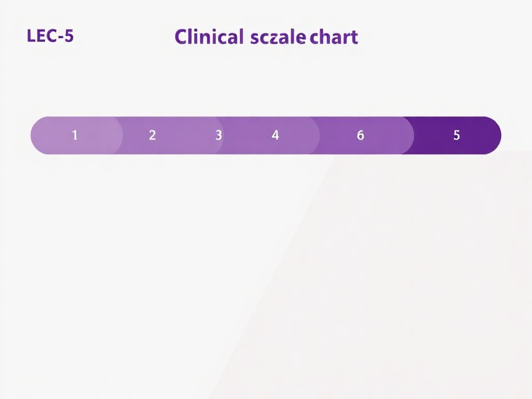Select number 5 in the darkest segment
This screenshot has width=532, height=399.
[457, 135]
